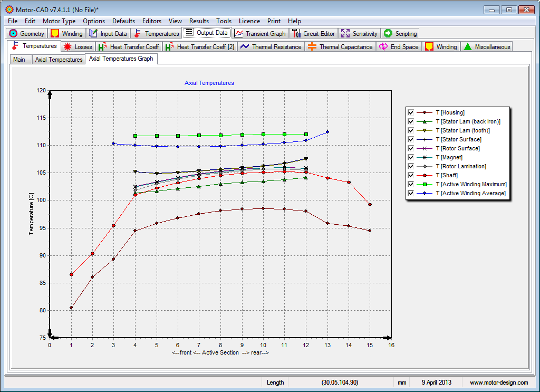
Task: Uncheck the T [Housing] series checkbox
Action: (411, 112)
